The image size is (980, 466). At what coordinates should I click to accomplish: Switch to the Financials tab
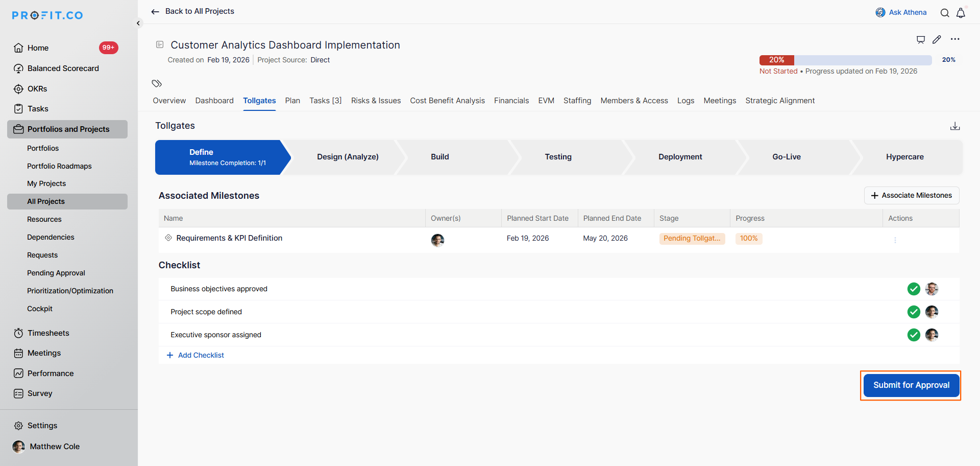(x=511, y=101)
